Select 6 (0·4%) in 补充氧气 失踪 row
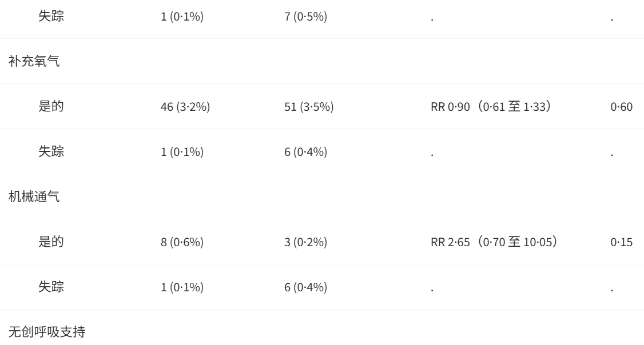This screenshot has height=345, width=644. point(305,152)
